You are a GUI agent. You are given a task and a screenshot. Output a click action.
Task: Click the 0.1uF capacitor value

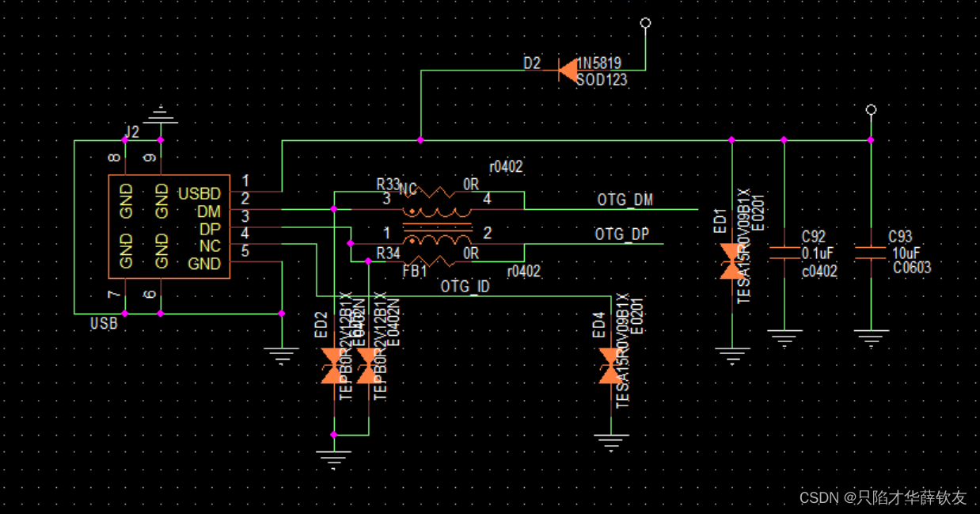pos(818,253)
